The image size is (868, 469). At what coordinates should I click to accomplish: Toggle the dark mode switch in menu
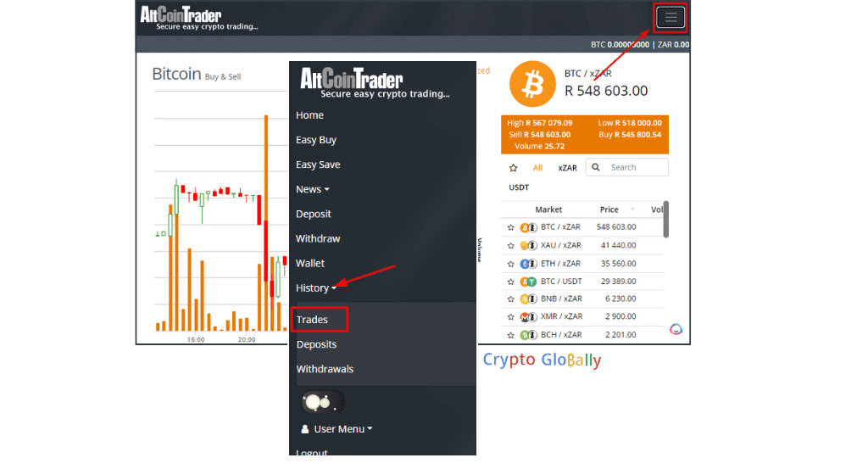[x=323, y=402]
